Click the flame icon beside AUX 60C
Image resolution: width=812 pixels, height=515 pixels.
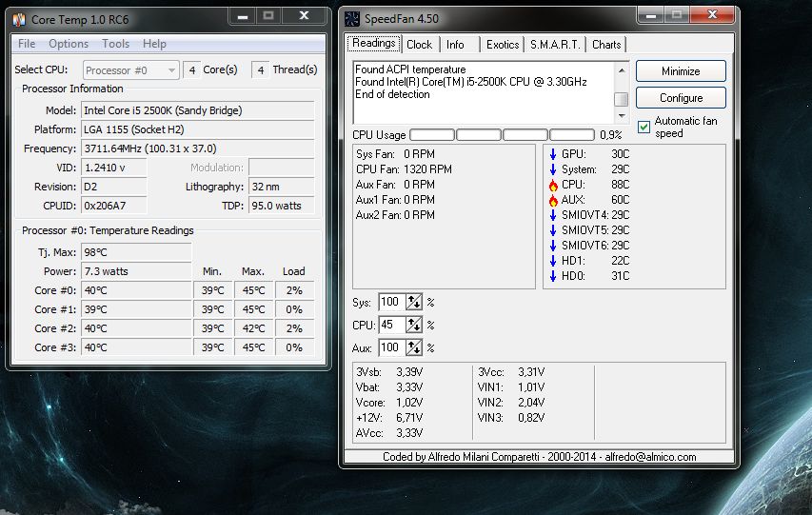tap(553, 200)
